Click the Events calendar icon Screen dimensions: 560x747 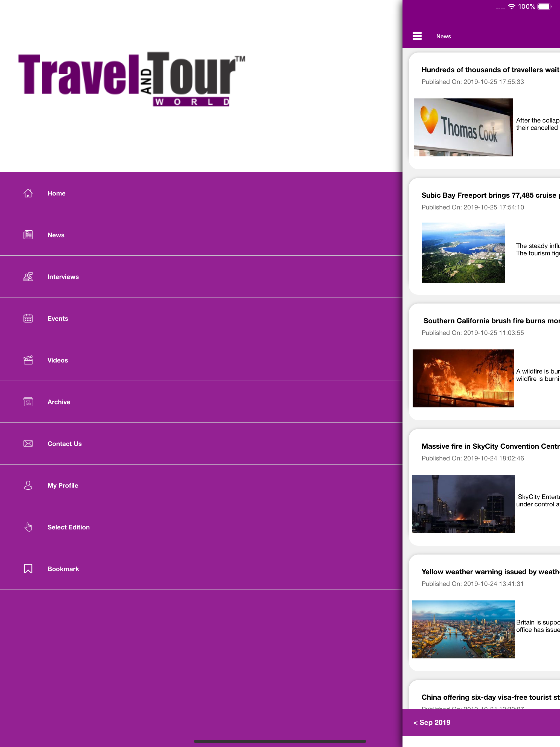[x=28, y=319]
